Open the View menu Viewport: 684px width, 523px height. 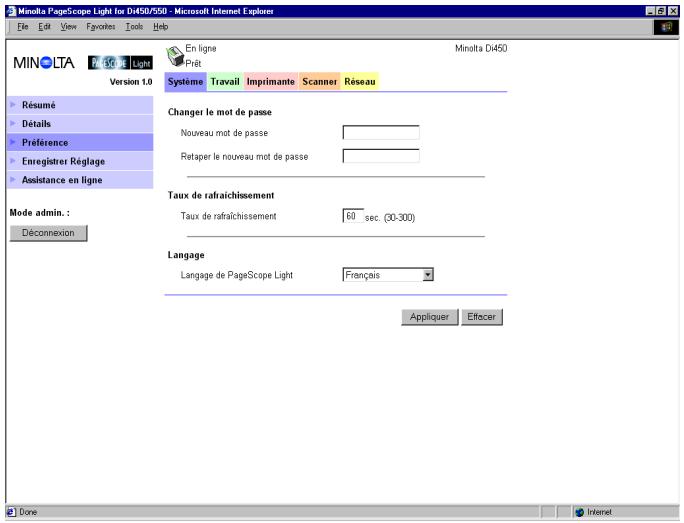68,27
